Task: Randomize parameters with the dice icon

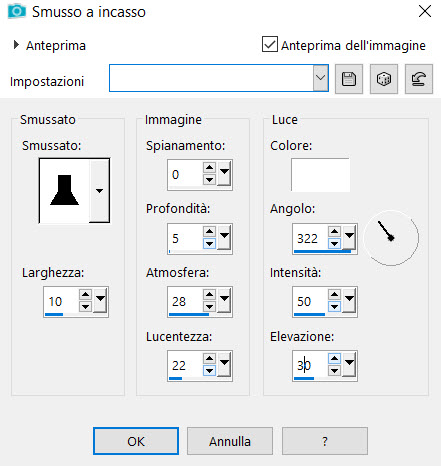Action: (384, 79)
